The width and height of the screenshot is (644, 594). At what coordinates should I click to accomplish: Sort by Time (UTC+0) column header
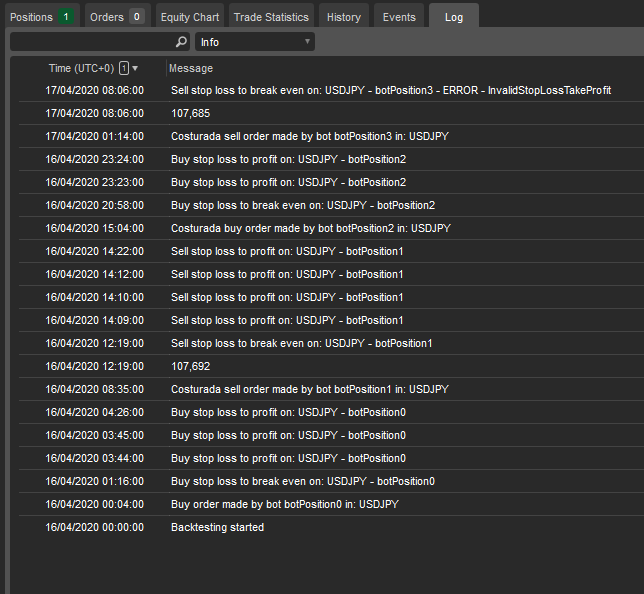[81, 68]
